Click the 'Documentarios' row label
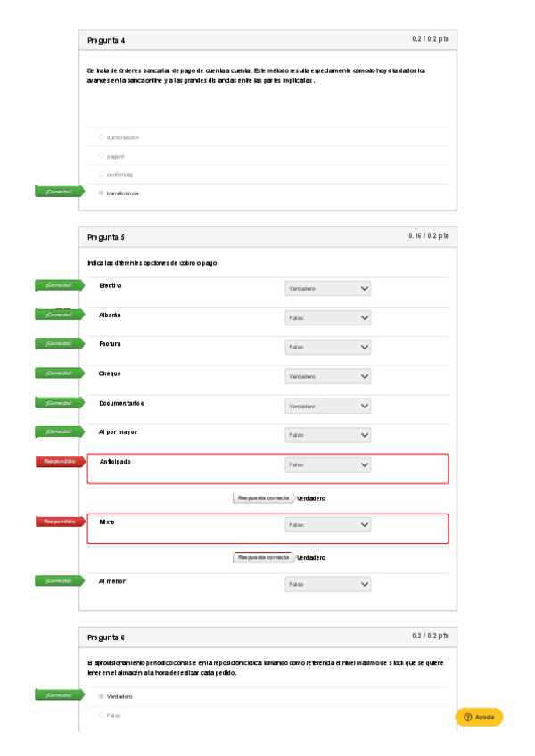535x756 pixels. (x=121, y=404)
